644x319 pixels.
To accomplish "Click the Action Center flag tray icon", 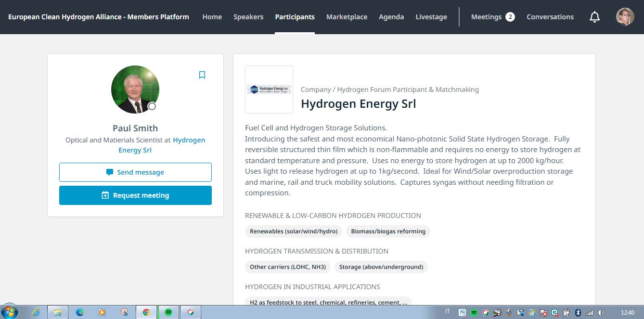I will [x=543, y=313].
